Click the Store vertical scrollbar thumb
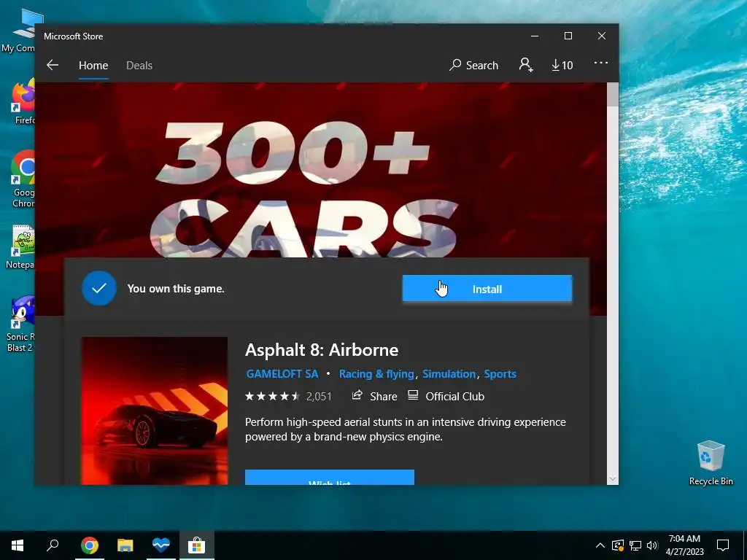Viewport: 747px width, 560px height. (x=613, y=94)
